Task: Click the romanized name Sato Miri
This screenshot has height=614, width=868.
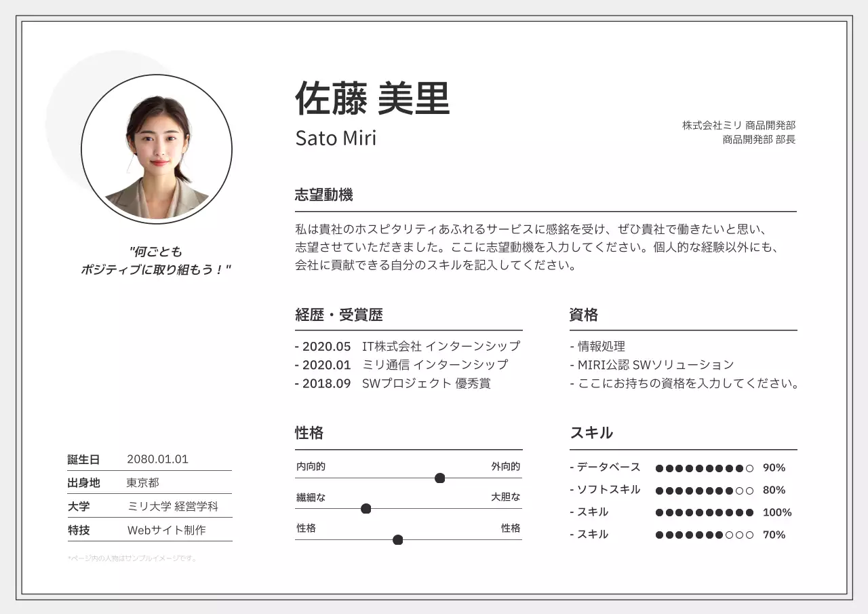Action: click(x=336, y=138)
